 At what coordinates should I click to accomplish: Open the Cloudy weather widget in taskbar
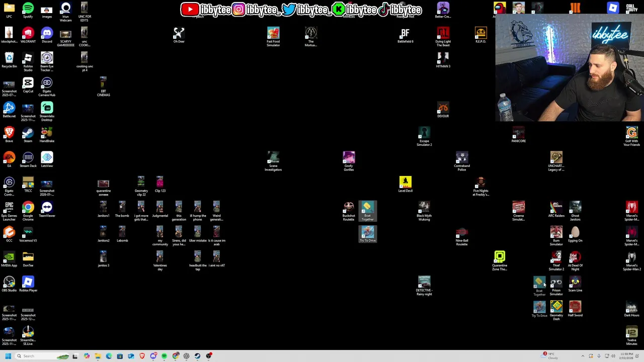click(549, 356)
